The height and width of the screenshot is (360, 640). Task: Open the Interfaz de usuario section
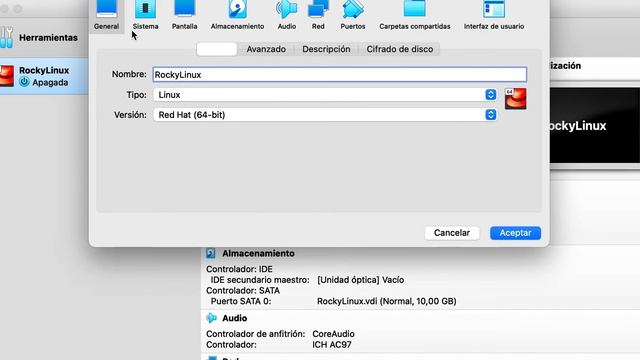(494, 16)
